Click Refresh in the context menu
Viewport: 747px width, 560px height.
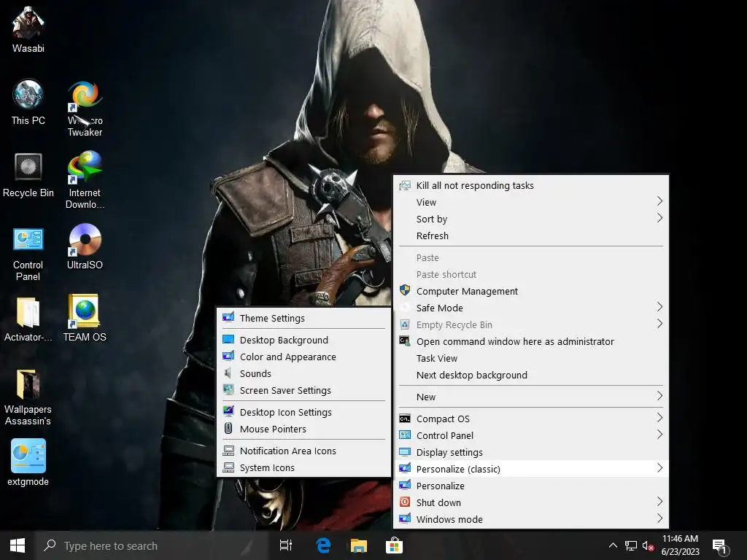point(531,236)
